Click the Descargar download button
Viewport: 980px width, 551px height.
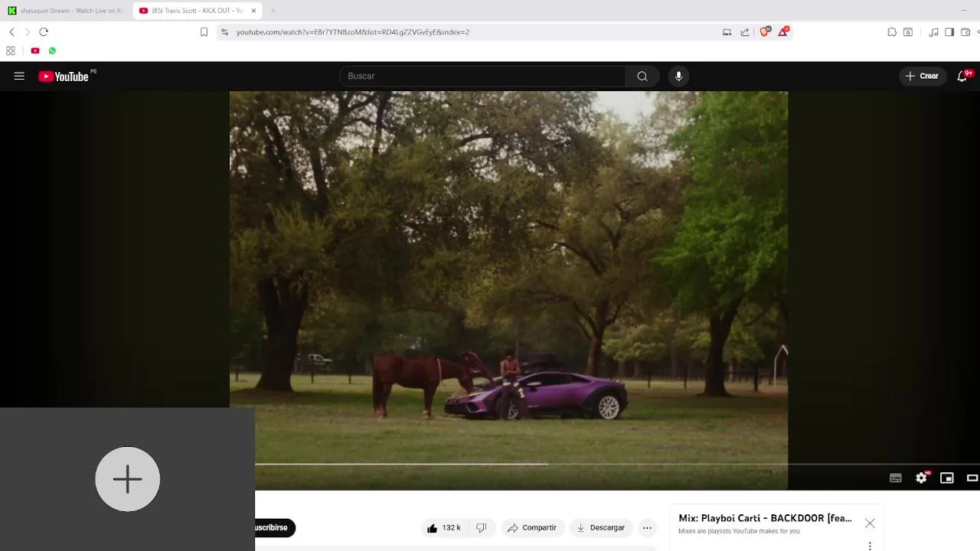coord(600,527)
